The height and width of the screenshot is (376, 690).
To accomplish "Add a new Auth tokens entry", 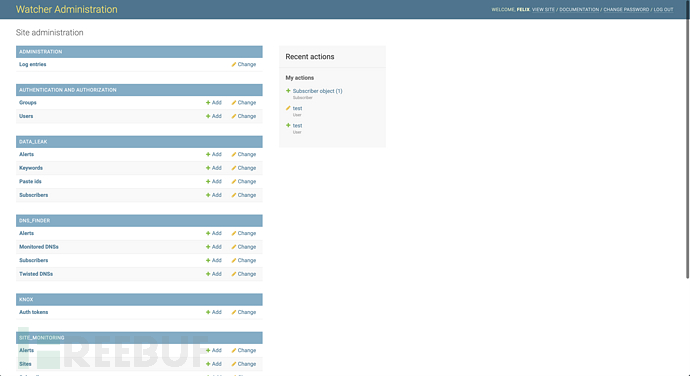I will pos(214,312).
